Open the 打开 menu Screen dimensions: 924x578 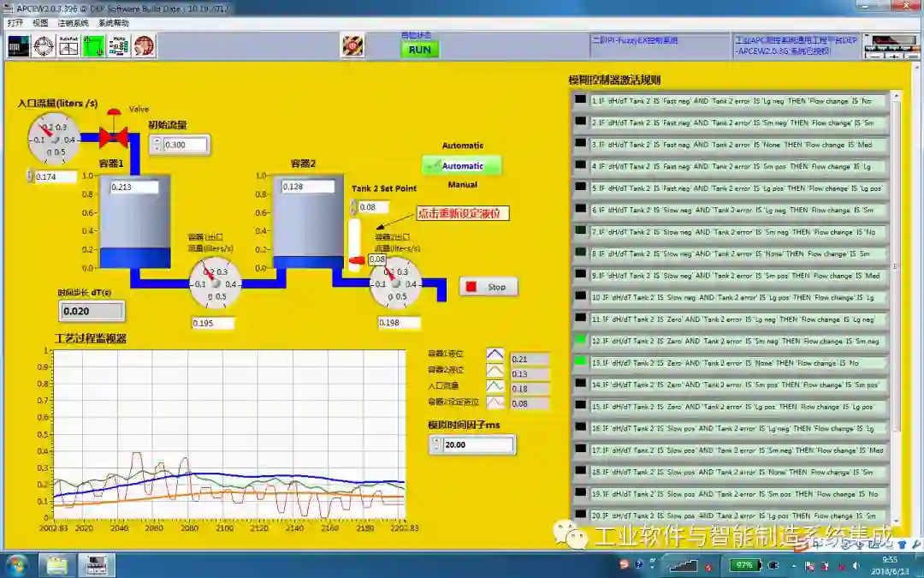[15, 23]
